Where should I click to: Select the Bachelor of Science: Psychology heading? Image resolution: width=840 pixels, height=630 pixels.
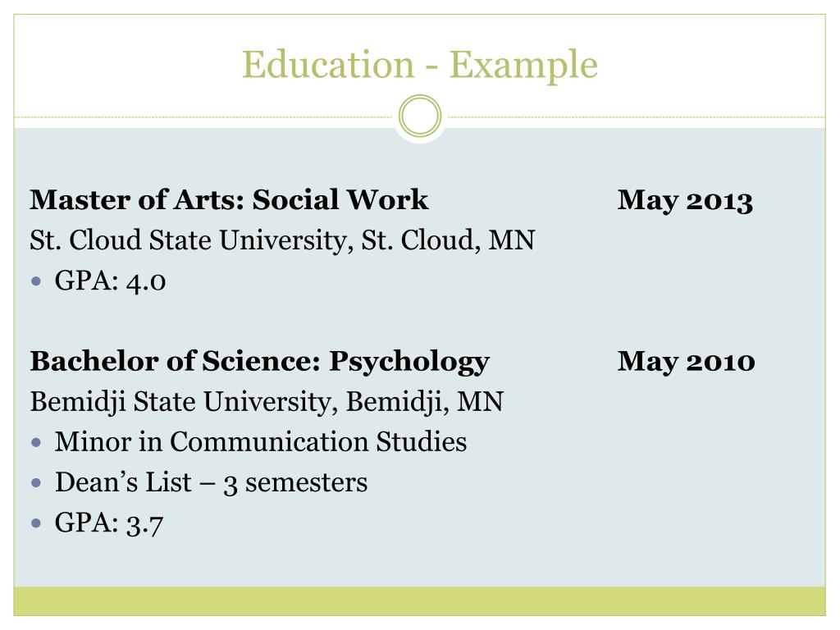pyautogui.click(x=259, y=361)
